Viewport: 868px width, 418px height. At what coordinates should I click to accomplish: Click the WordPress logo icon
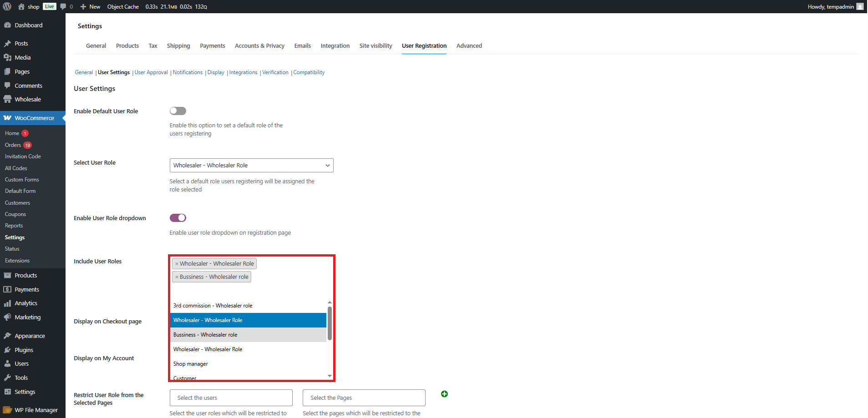[x=7, y=6]
